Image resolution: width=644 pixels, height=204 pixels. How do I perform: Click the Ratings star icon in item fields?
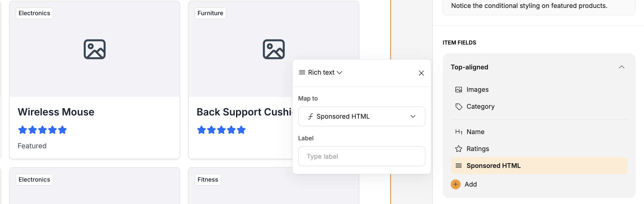[458, 149]
